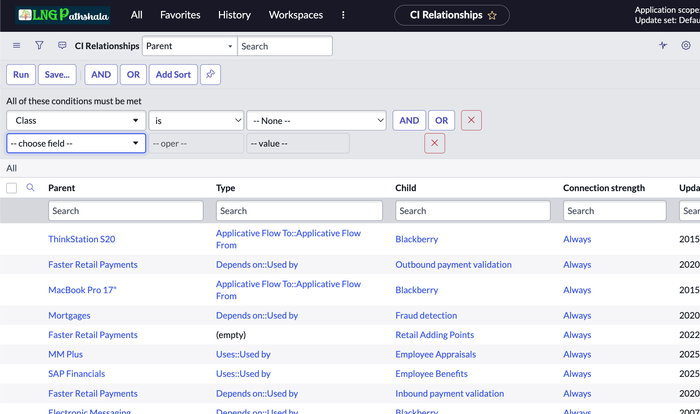
Task: Sort by Connection strength column header
Action: tap(604, 188)
